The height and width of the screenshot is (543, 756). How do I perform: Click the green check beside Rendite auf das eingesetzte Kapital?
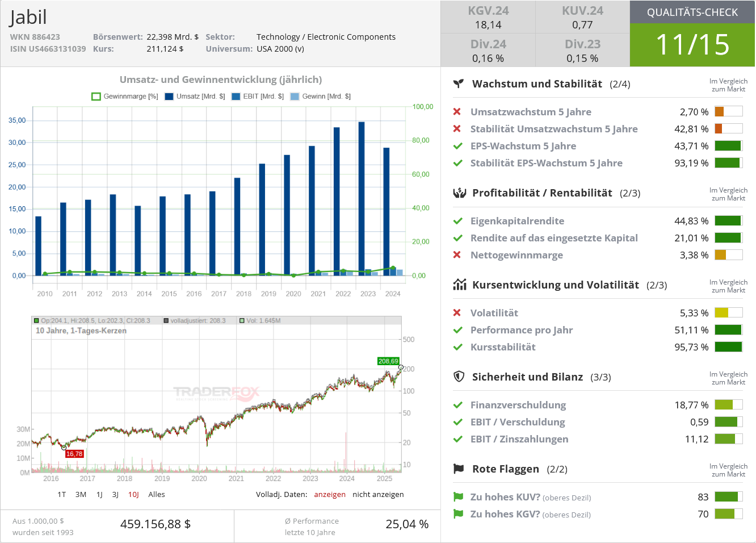pyautogui.click(x=457, y=238)
